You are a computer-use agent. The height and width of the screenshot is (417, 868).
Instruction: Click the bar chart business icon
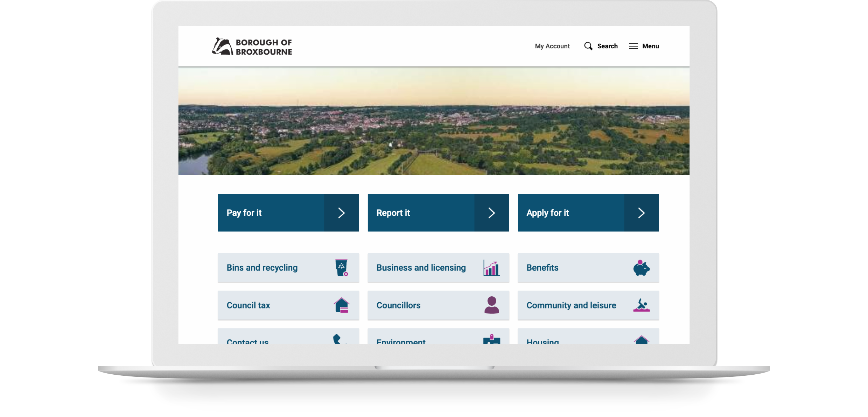point(491,268)
